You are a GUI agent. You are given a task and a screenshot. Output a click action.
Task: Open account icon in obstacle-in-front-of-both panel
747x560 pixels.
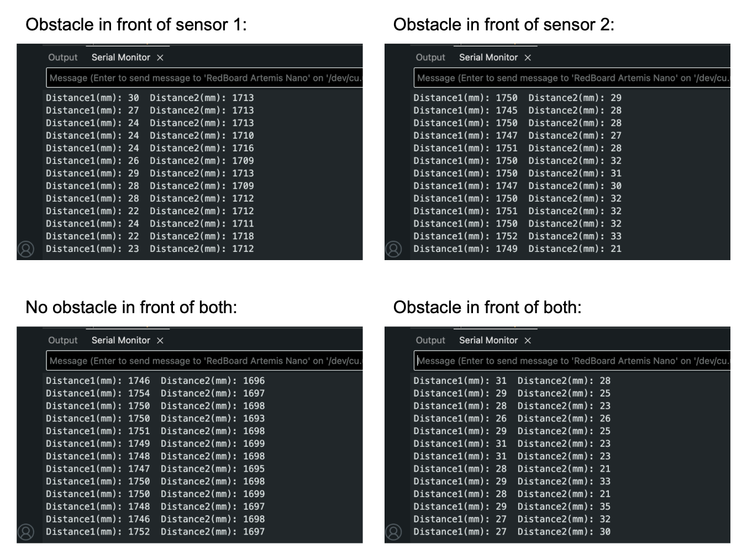(x=393, y=532)
